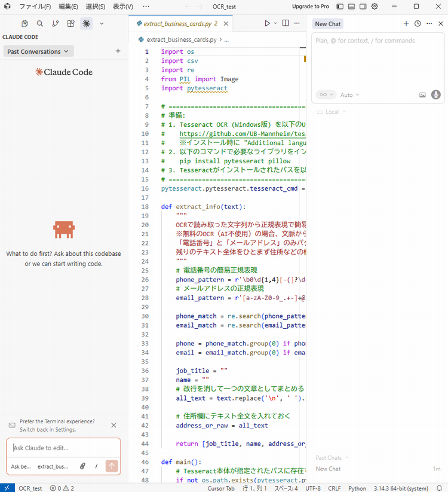The image size is (448, 492).
Task: Open the Extensions view icon
Action: tap(70, 24)
